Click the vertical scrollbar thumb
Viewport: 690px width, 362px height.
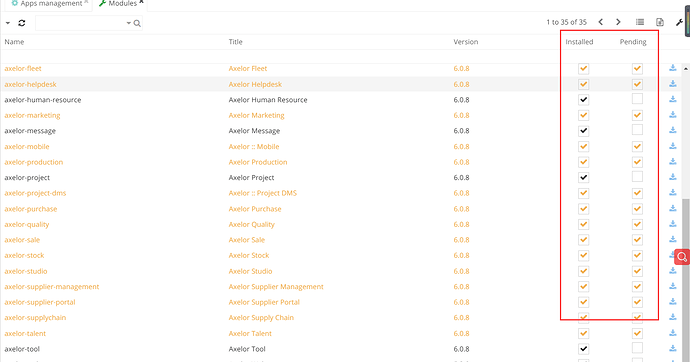tap(686, 279)
